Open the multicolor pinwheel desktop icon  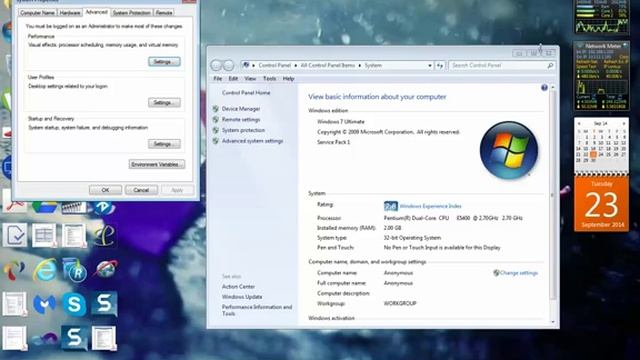pos(15,270)
